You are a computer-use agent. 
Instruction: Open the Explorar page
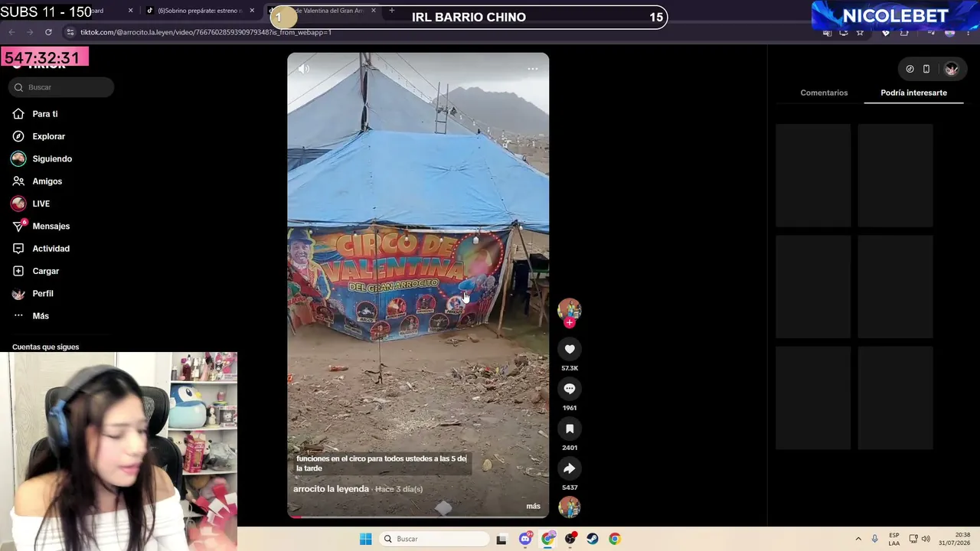[x=39, y=136]
